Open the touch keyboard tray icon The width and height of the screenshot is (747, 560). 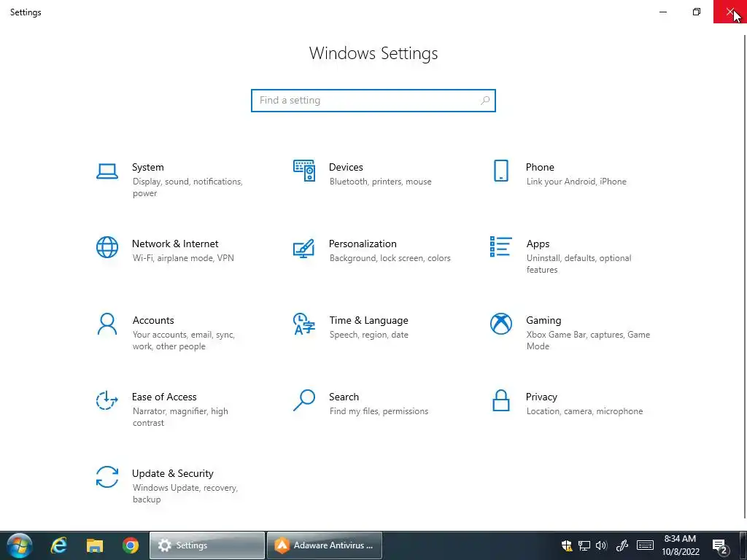[x=645, y=545]
